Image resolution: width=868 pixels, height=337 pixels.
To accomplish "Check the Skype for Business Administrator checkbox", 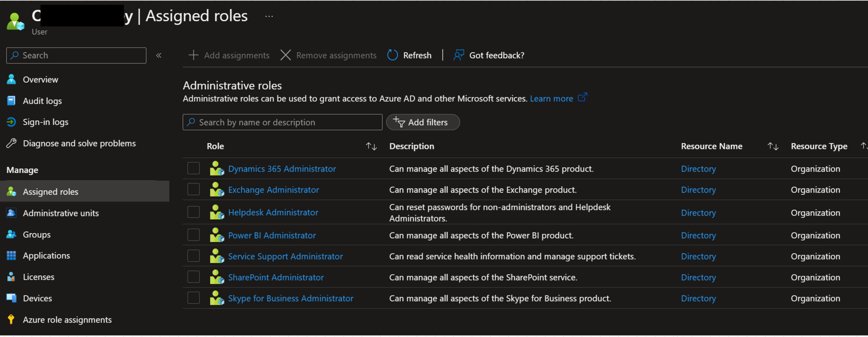I will [x=194, y=298].
